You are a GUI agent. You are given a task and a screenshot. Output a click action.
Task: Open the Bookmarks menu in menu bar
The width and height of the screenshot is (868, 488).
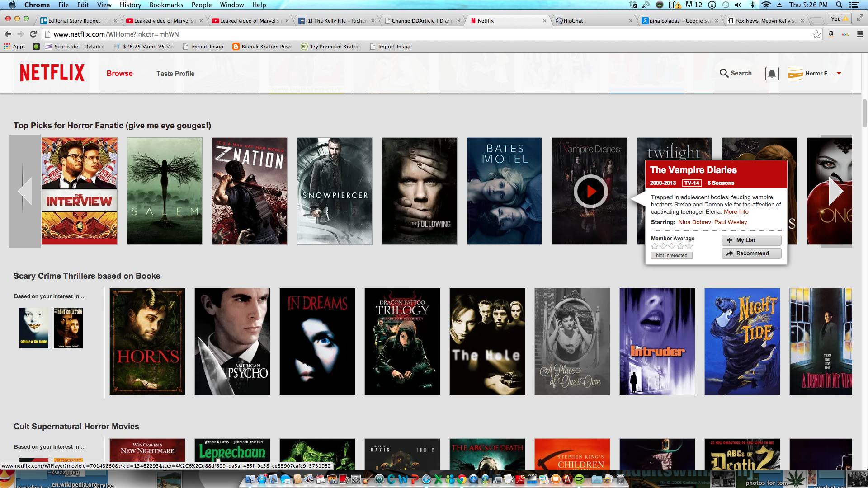pyautogui.click(x=166, y=5)
